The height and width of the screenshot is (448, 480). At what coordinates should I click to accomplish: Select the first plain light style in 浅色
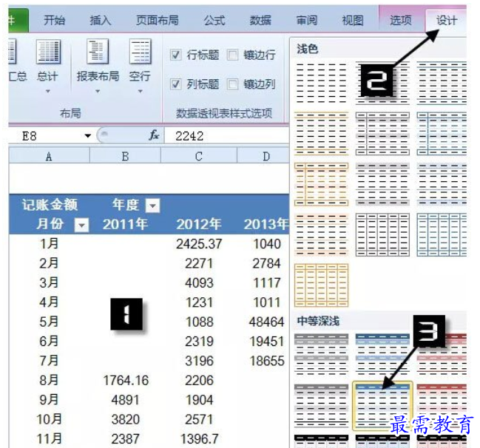pos(322,83)
